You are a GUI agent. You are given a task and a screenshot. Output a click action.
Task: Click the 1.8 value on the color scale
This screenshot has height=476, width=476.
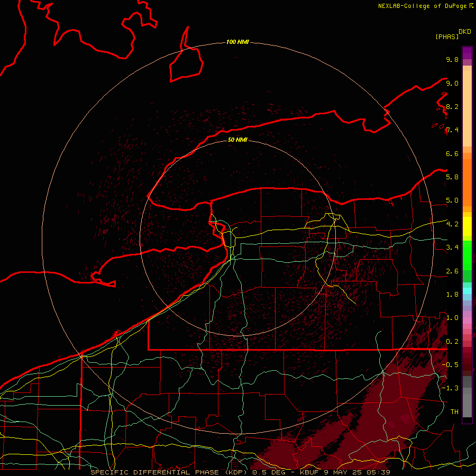click(452, 295)
